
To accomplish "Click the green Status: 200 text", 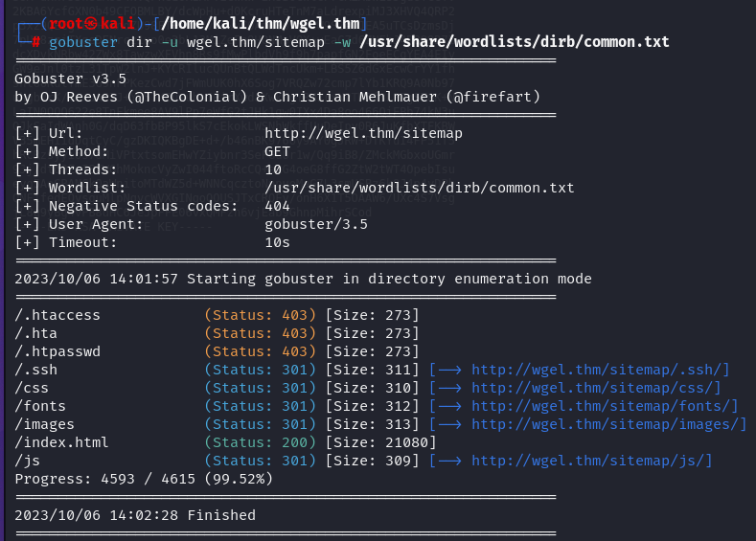I will tap(260, 442).
